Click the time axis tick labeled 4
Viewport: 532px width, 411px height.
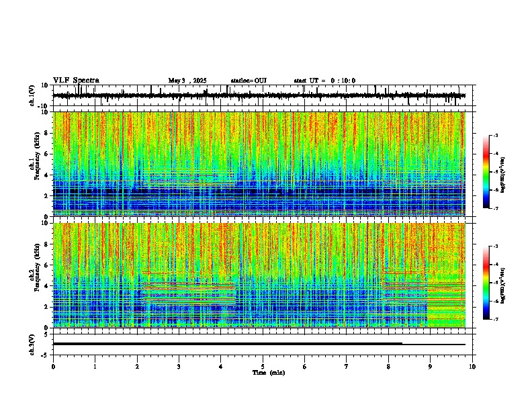click(221, 367)
